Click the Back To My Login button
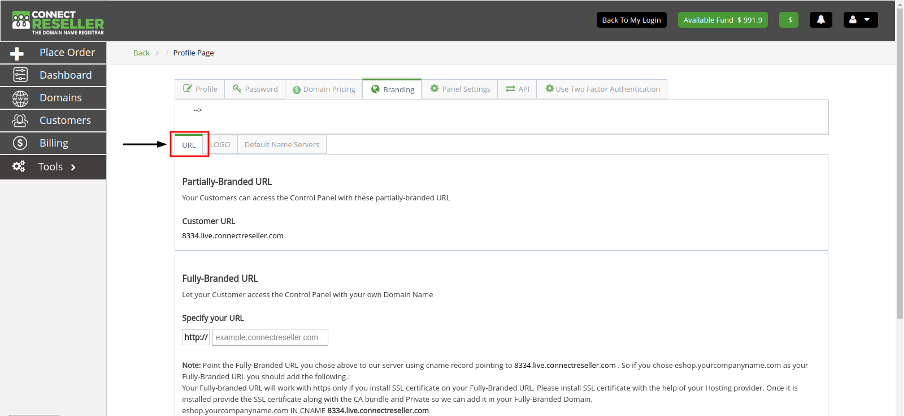The image size is (904, 416). click(x=631, y=20)
